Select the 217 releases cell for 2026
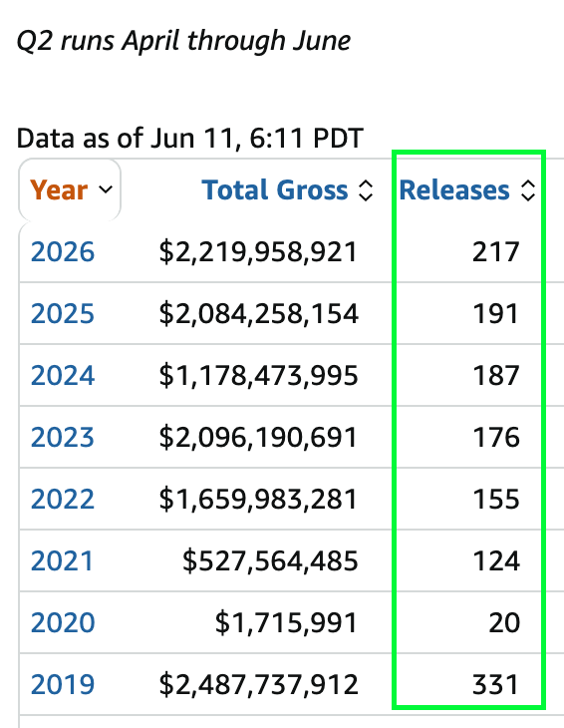The height and width of the screenshot is (728, 564). [496, 252]
